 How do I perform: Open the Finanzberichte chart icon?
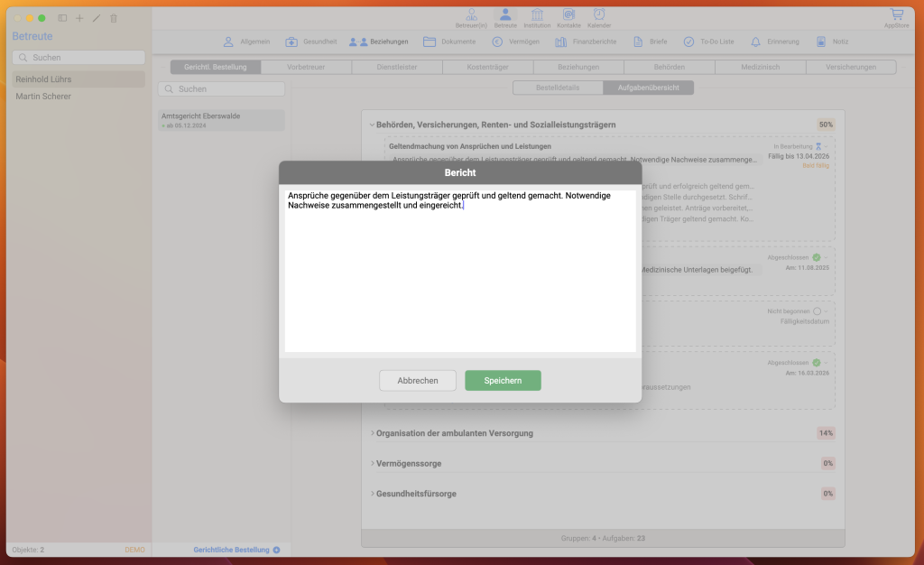point(561,42)
